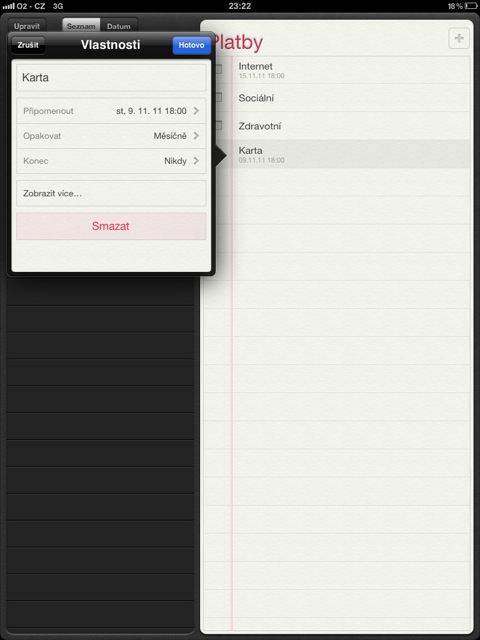Image resolution: width=480 pixels, height=640 pixels.
Task: Tap the battery icon in status bar
Action: [470, 6]
